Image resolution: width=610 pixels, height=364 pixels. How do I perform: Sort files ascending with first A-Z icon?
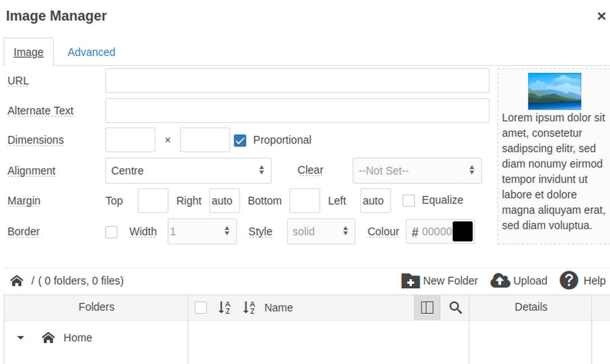tap(224, 308)
